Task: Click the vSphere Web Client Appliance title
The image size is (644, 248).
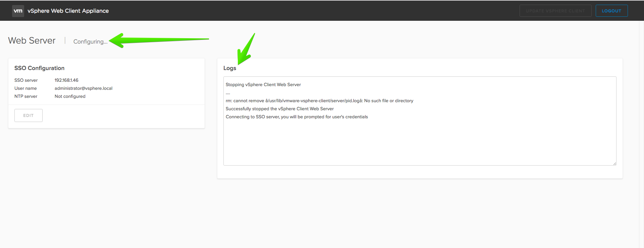Action: pos(68,11)
